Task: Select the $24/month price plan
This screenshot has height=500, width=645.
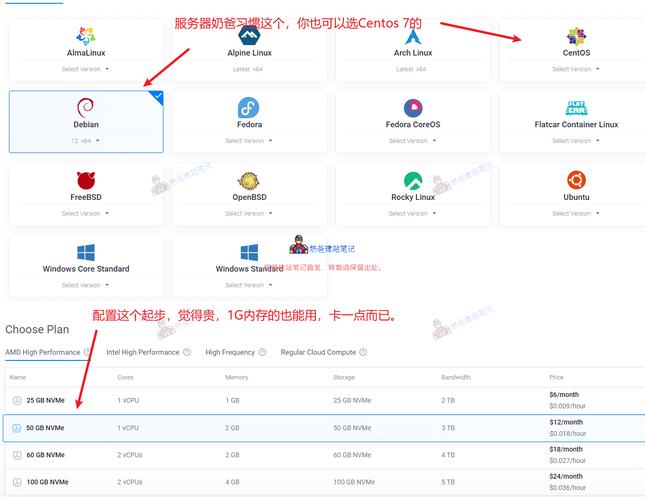Action: 566,477
